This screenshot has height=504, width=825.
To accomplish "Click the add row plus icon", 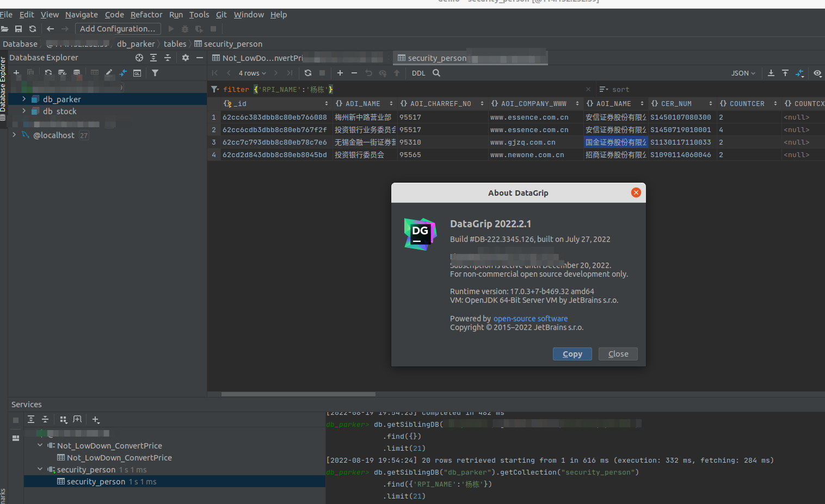I will click(x=340, y=73).
